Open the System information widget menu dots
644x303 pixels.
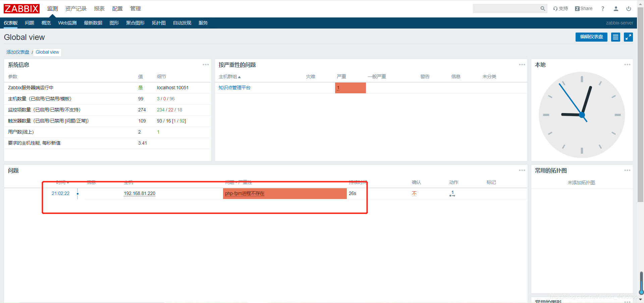206,64
